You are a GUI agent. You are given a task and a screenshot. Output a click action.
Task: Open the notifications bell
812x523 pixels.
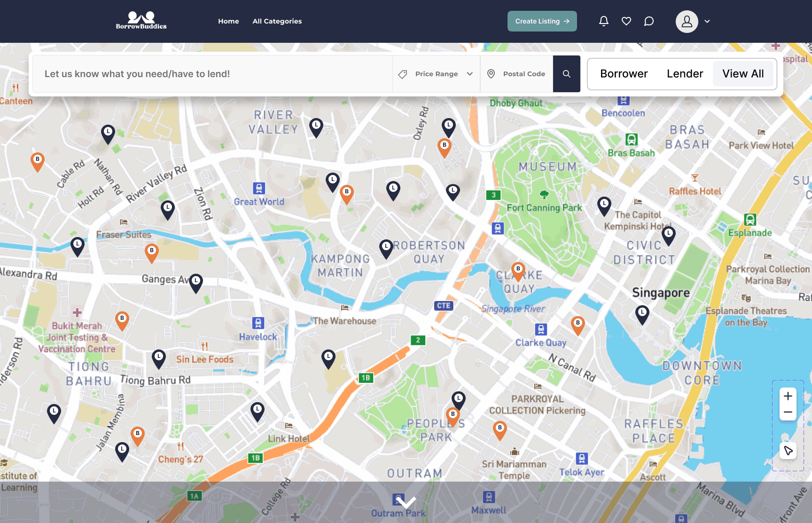(x=604, y=21)
